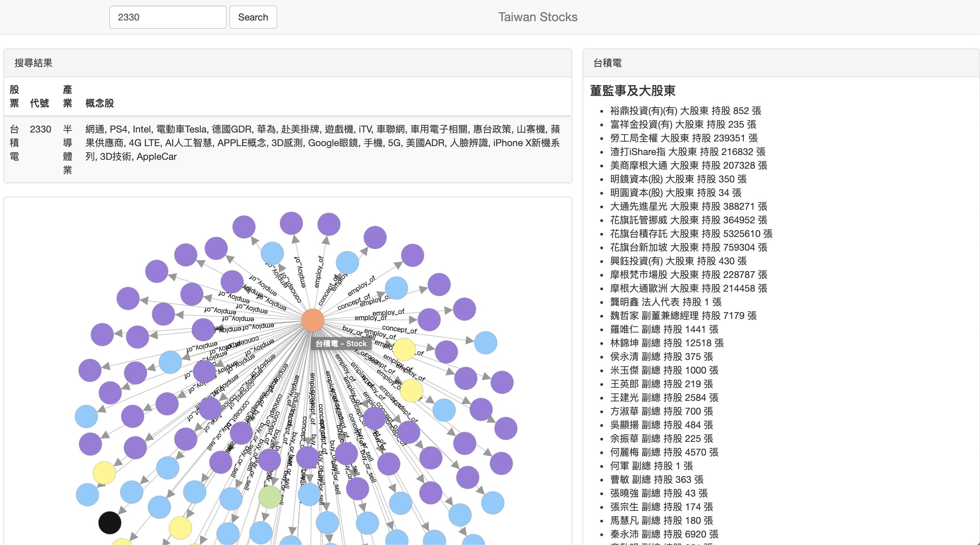980x545 pixels.
Task: Click 勞工局全權 shareholder list item
Action: (684, 138)
